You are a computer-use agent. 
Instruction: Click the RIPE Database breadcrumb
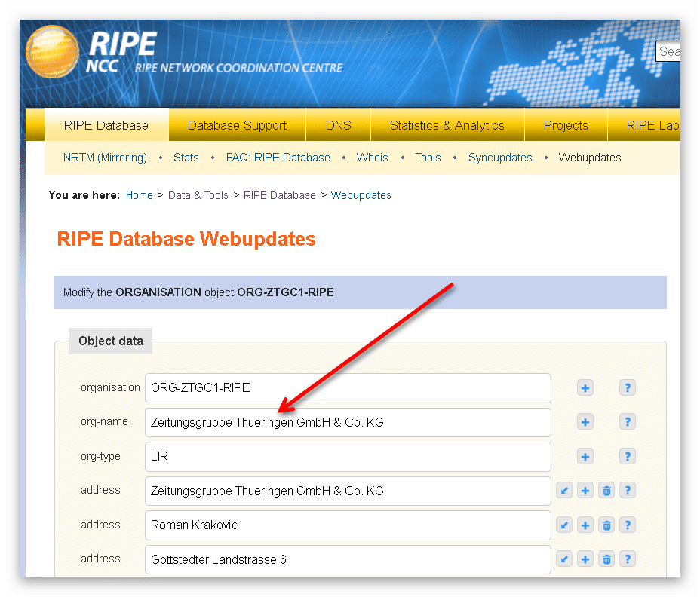tap(279, 195)
